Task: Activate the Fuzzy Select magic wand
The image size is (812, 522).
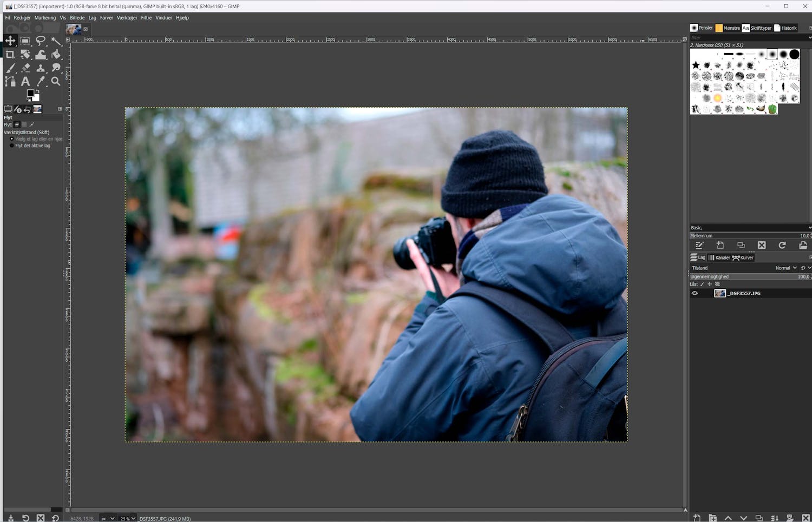Action: click(x=56, y=41)
